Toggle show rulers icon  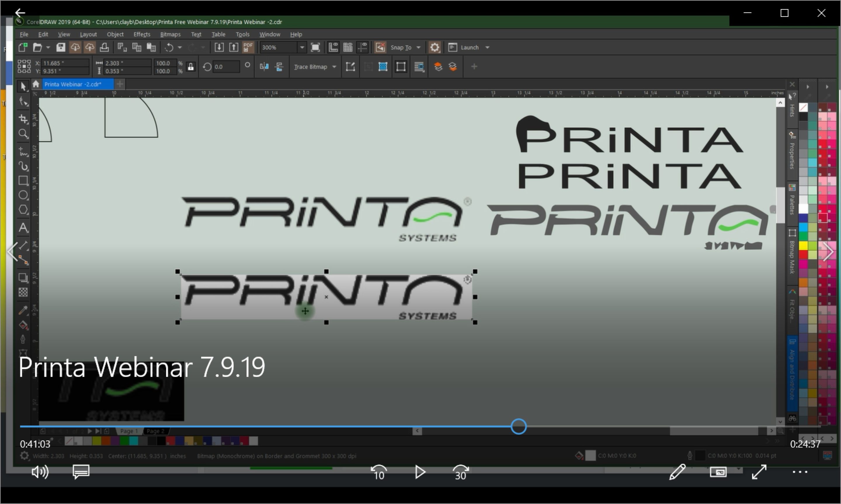click(333, 47)
